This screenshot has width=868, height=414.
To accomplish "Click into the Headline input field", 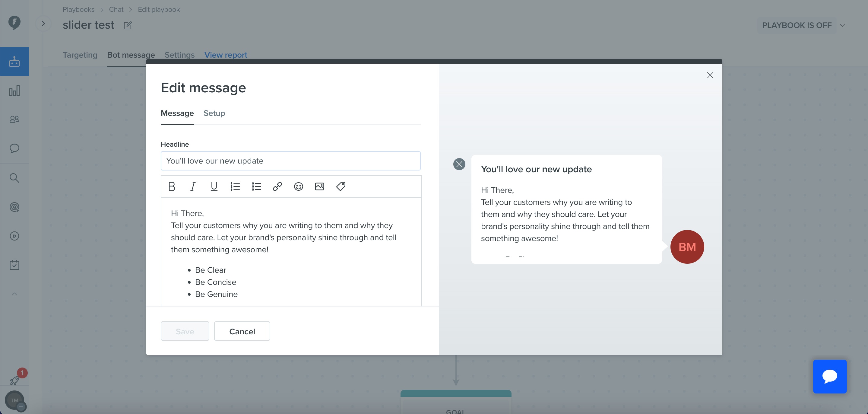I will (x=290, y=161).
